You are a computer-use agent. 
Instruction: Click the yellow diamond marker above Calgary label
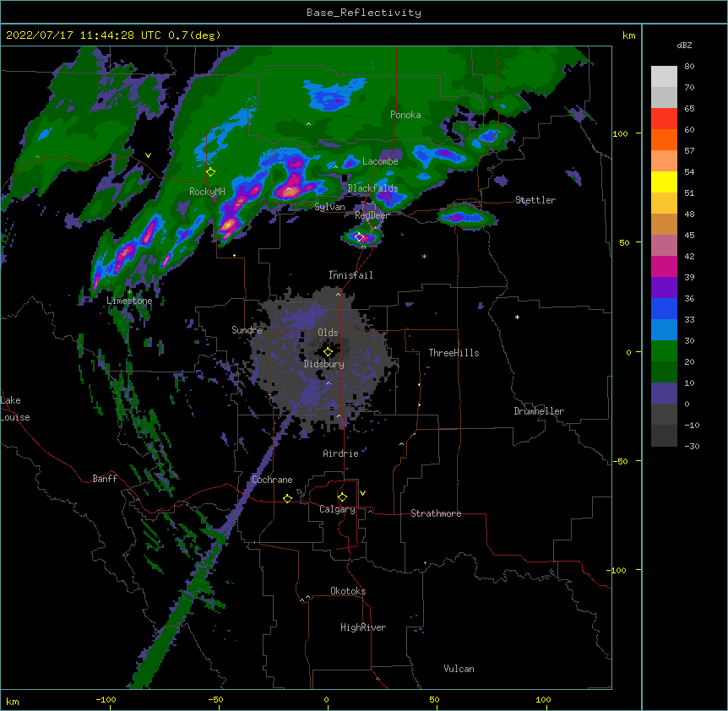pos(342,497)
